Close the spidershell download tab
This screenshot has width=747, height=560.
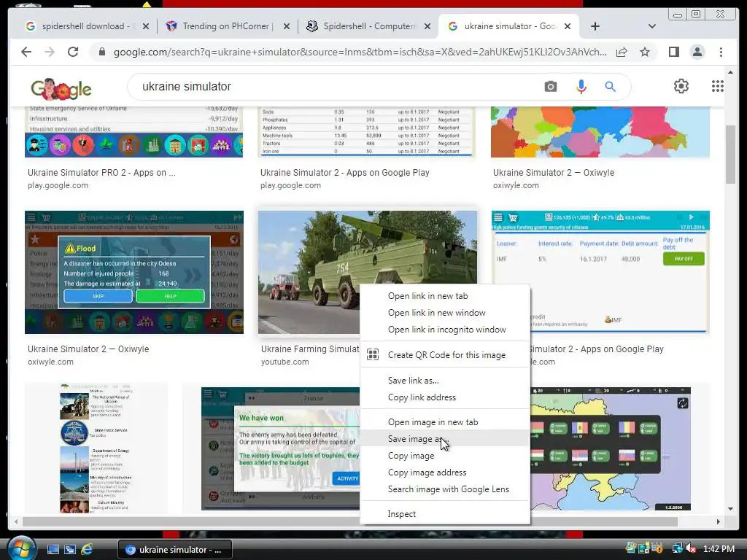point(146,26)
